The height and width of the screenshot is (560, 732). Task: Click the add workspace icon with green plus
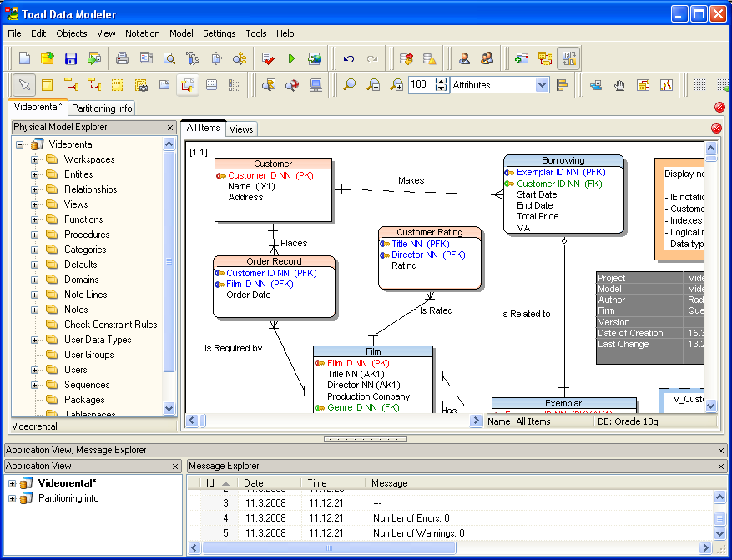[522, 58]
